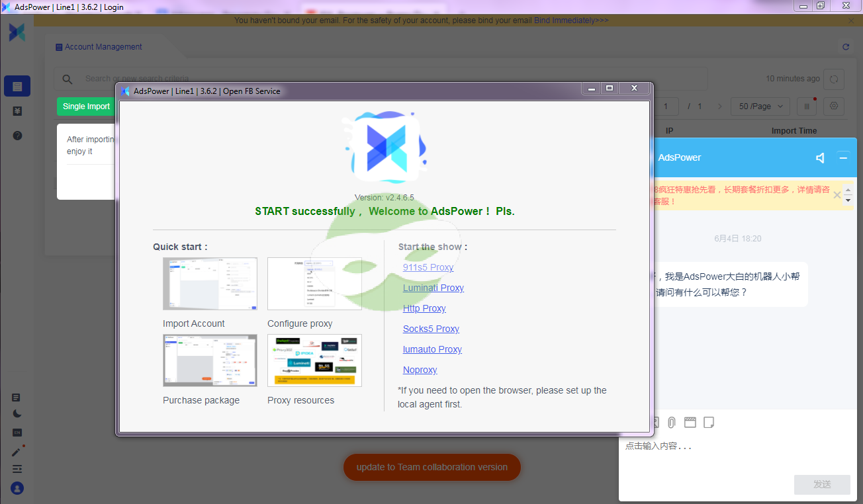Click the AdsPower logo in the left sidebar
Image resolution: width=863 pixels, height=504 pixels.
[17, 32]
